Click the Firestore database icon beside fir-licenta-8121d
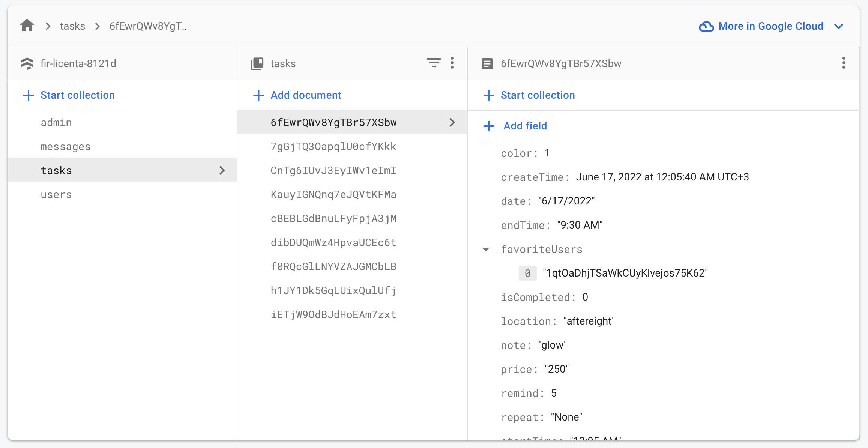Image resolution: width=868 pixels, height=448 pixels. click(x=27, y=63)
